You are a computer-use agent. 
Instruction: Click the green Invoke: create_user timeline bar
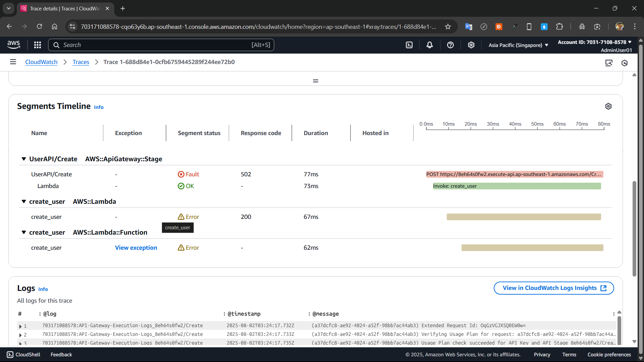[517, 186]
